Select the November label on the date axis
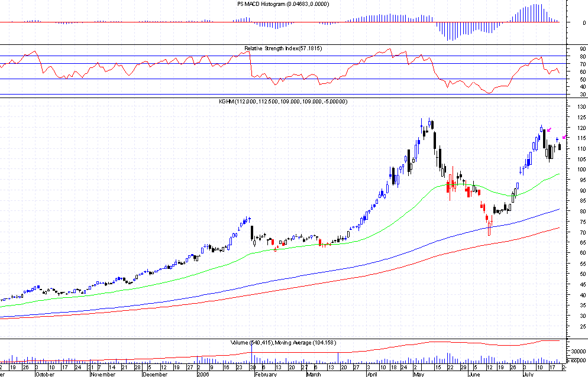This screenshot has height=377, width=588. click(x=102, y=373)
